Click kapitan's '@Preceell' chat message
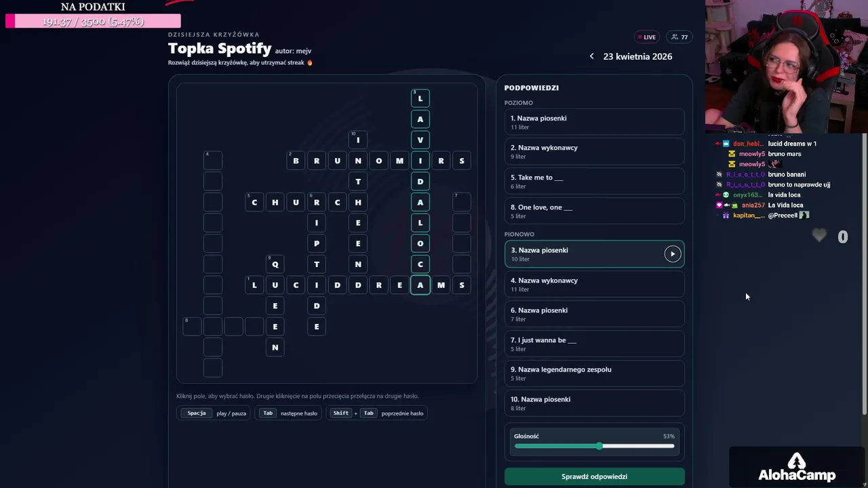 tap(783, 215)
